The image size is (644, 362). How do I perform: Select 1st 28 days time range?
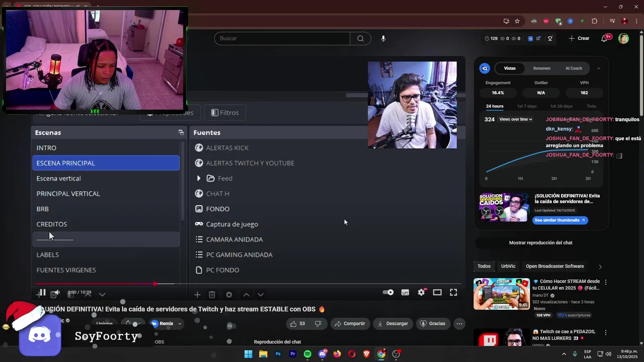pyautogui.click(x=561, y=106)
